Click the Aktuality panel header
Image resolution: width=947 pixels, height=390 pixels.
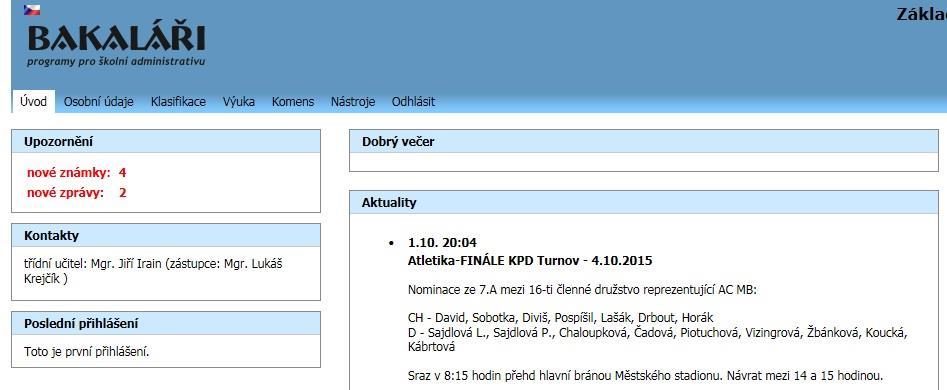click(x=644, y=203)
